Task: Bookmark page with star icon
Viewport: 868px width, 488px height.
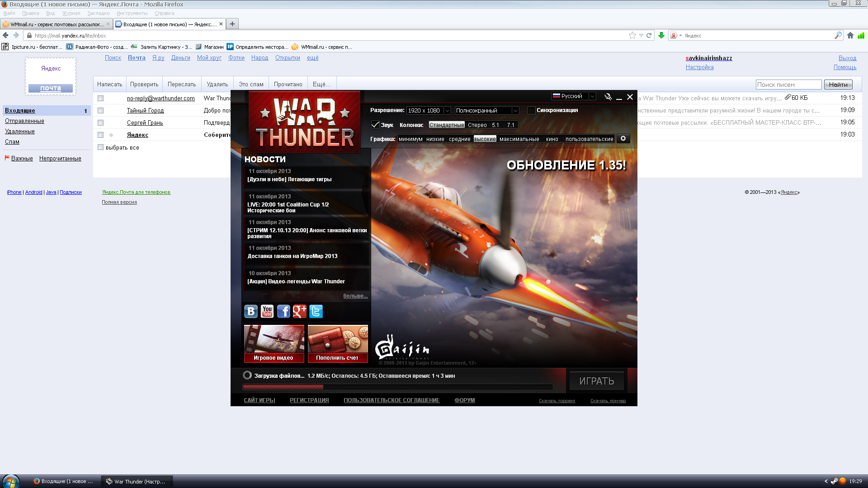Action: click(x=632, y=35)
